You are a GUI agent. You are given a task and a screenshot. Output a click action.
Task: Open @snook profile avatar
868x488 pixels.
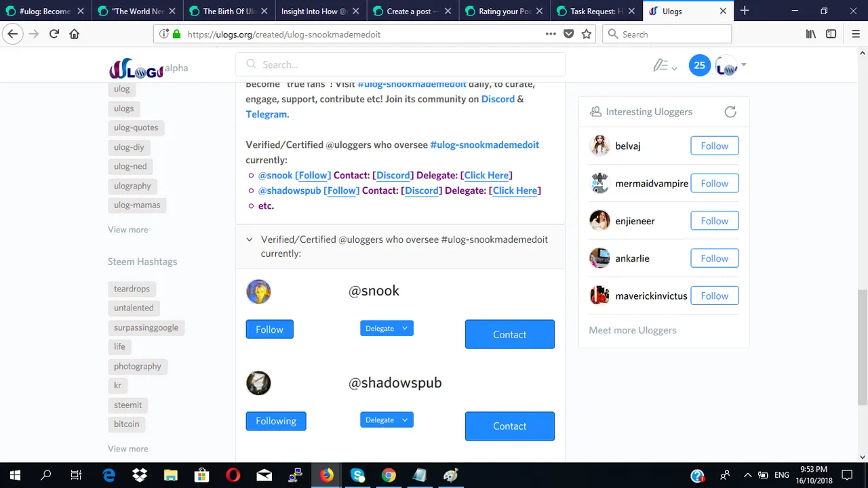[258, 291]
